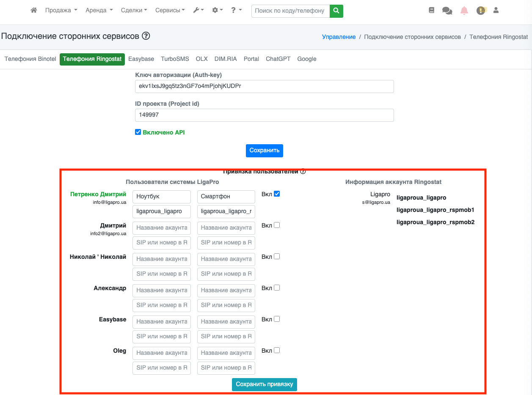Click the Смартфон account name field

tap(226, 197)
